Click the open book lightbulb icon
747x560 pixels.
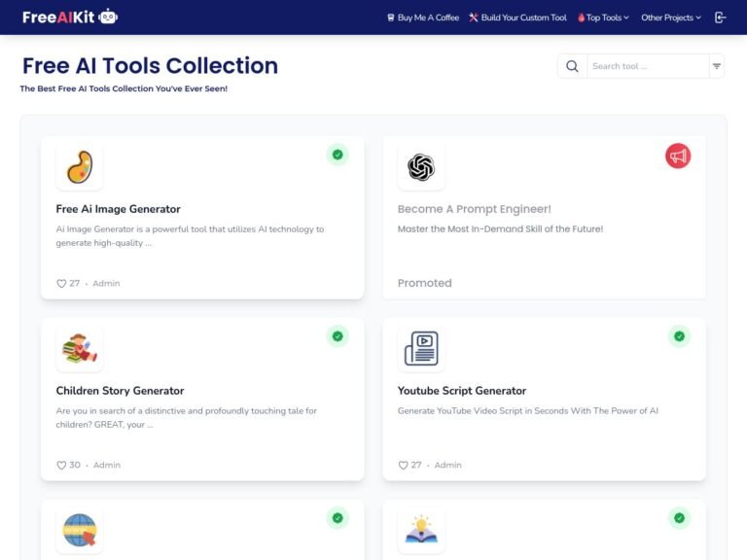click(x=420, y=531)
